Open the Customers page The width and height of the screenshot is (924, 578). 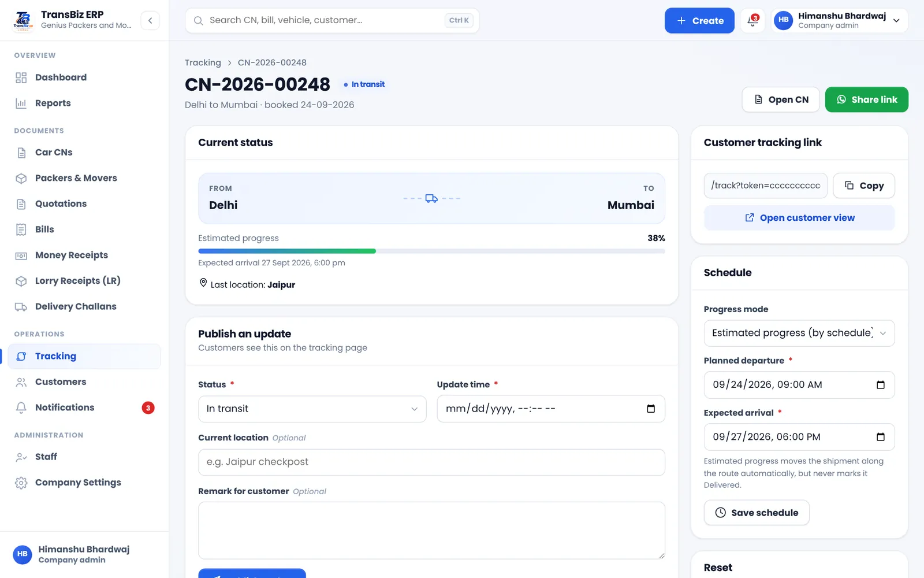point(84,382)
